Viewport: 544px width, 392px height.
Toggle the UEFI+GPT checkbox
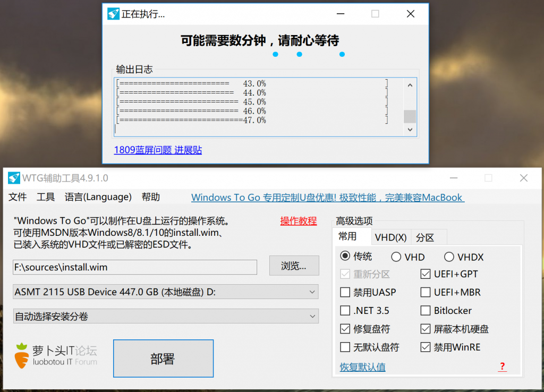[x=426, y=274]
